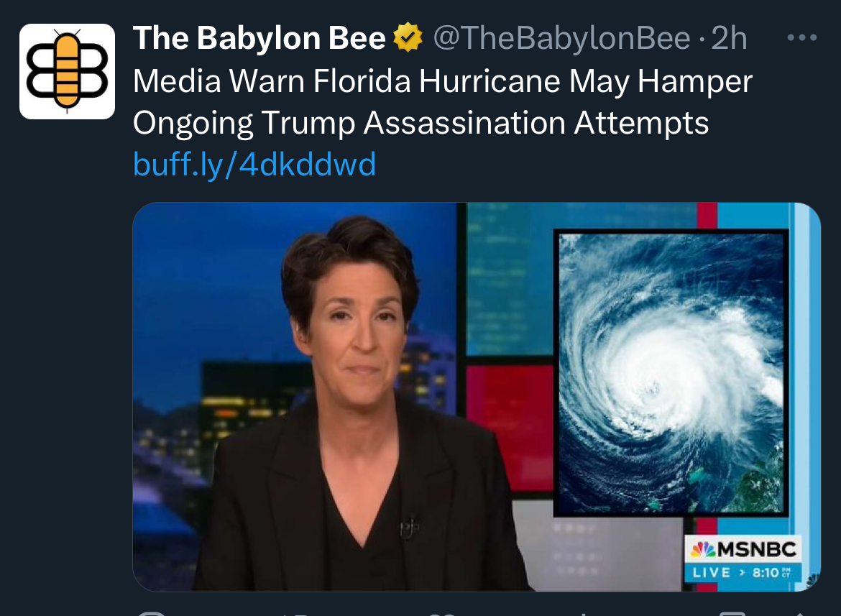The height and width of the screenshot is (616, 841).
Task: Tap the like heart icon under the photo
Action: tap(442, 613)
